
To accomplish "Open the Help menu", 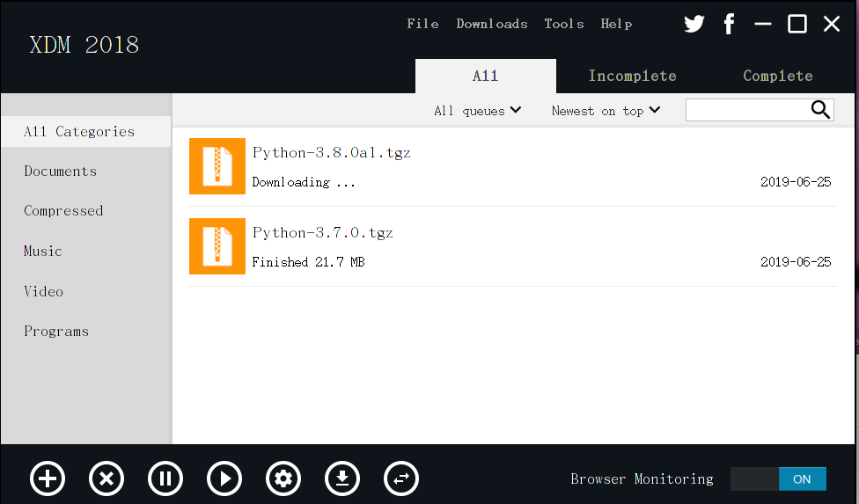I will 616,24.
